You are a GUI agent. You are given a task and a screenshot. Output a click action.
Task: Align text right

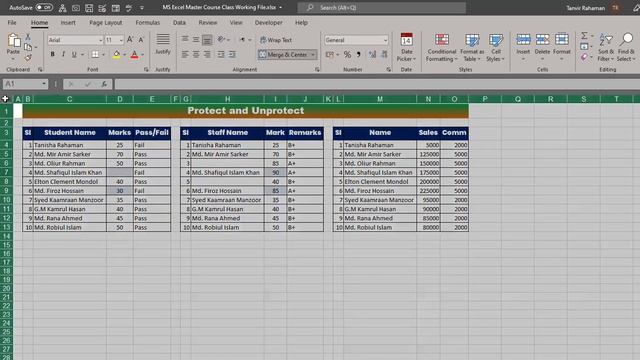click(x=207, y=54)
